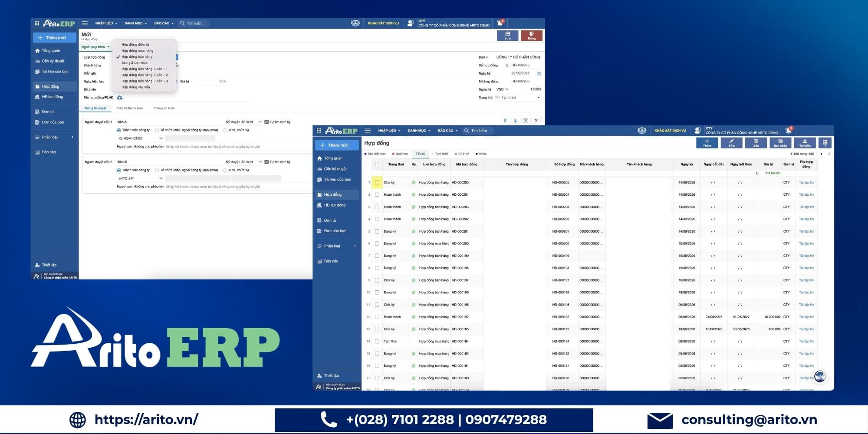This screenshot has height=434, width=868.
Task: Click the signed status icon for HD-000205
Action: (x=414, y=183)
